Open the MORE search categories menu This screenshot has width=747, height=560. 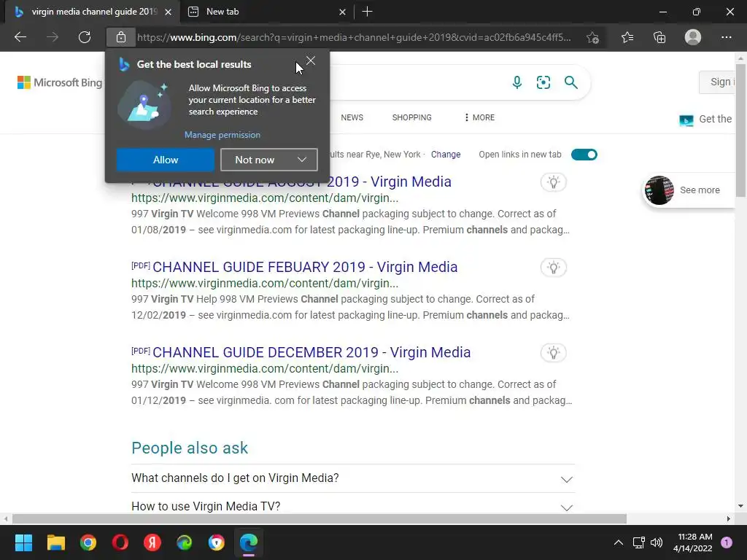pos(479,117)
